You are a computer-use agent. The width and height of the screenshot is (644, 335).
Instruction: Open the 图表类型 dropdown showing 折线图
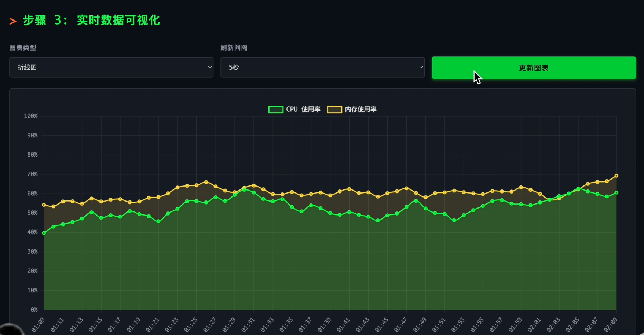[111, 67]
